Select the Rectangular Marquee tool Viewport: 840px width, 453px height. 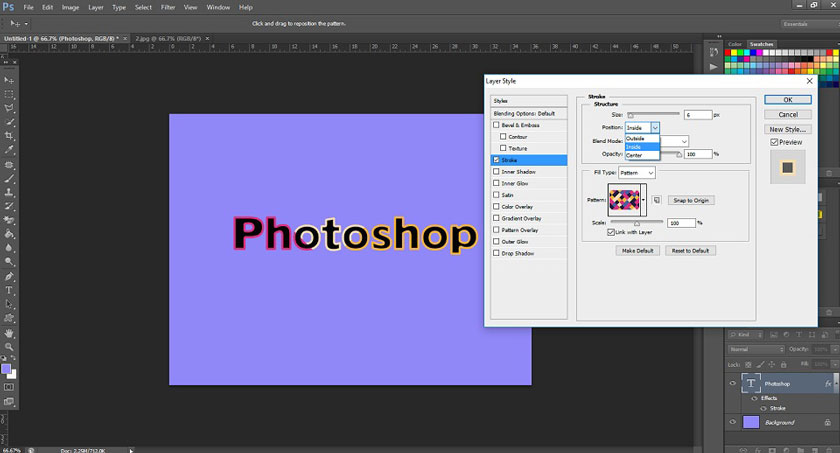9,94
